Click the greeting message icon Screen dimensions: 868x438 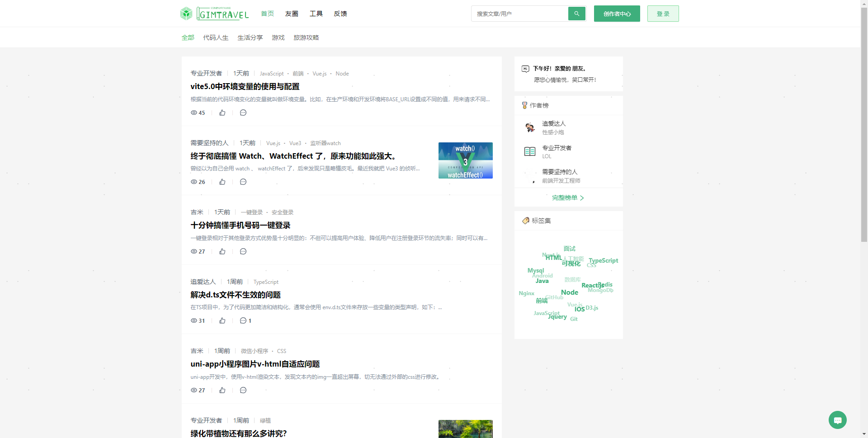(525, 69)
